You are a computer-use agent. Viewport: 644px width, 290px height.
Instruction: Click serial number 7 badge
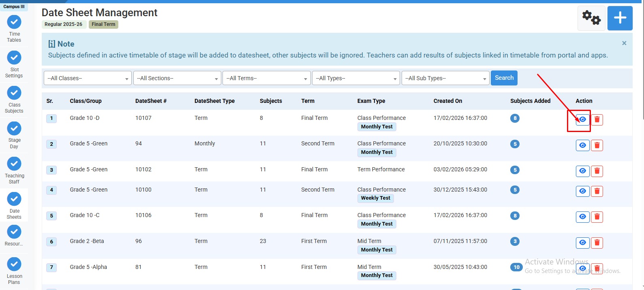click(51, 267)
